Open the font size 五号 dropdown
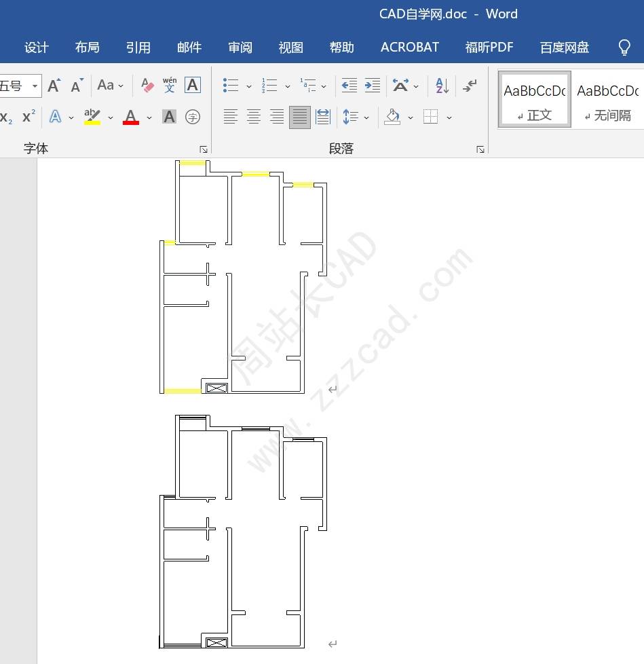Screen dimensions: 644x664 click(x=35, y=86)
